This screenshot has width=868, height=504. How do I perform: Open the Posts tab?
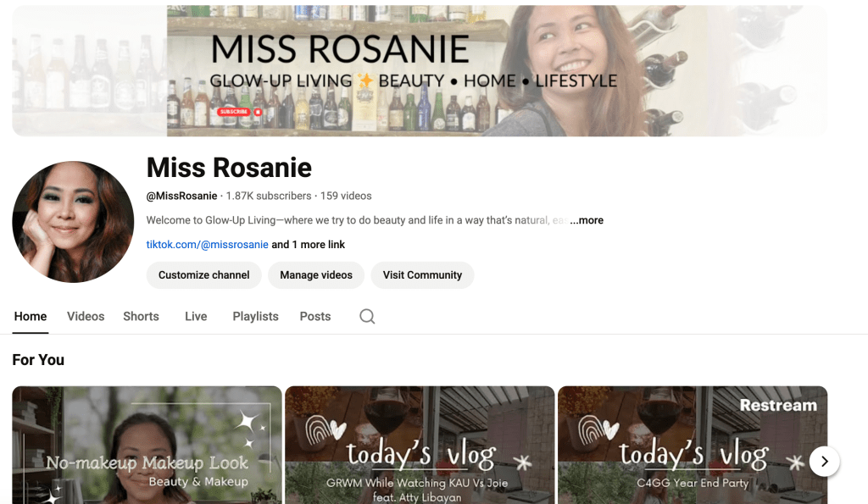pyautogui.click(x=315, y=316)
